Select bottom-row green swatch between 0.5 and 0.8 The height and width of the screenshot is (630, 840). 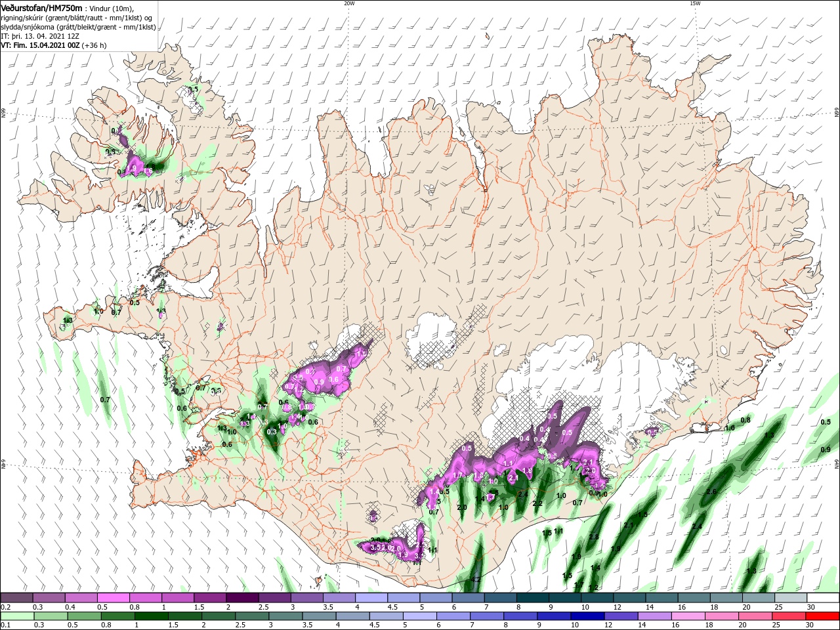(x=84, y=616)
